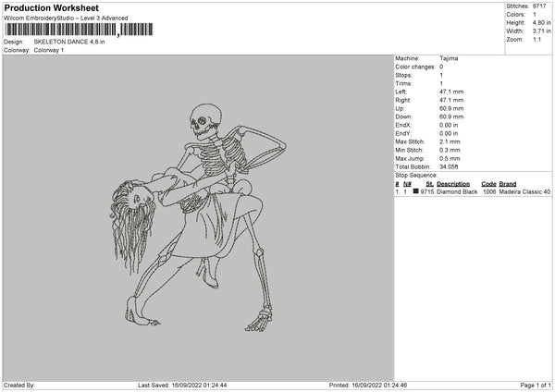Click the Page 1 of 1 label
This screenshot has width=555, height=392.
[536, 386]
